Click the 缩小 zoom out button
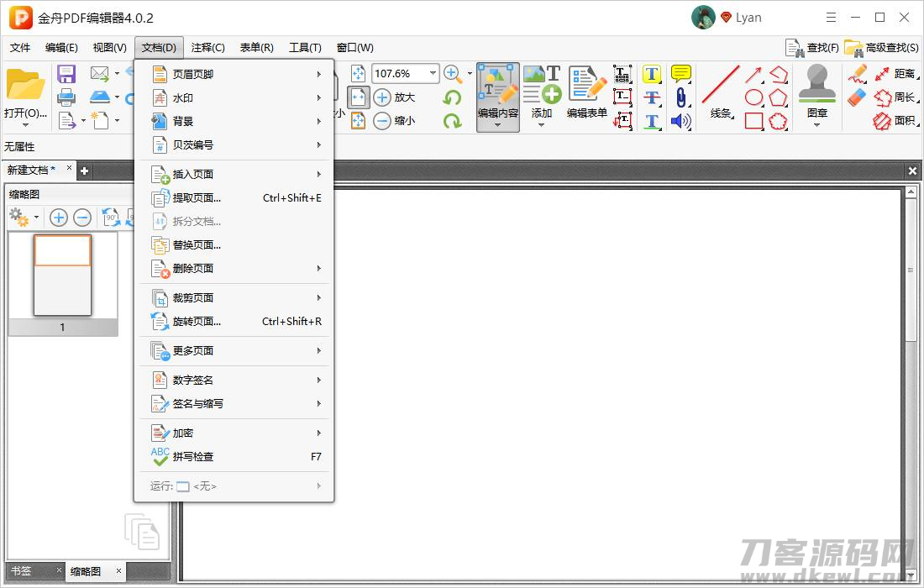924x588 pixels. [x=394, y=121]
